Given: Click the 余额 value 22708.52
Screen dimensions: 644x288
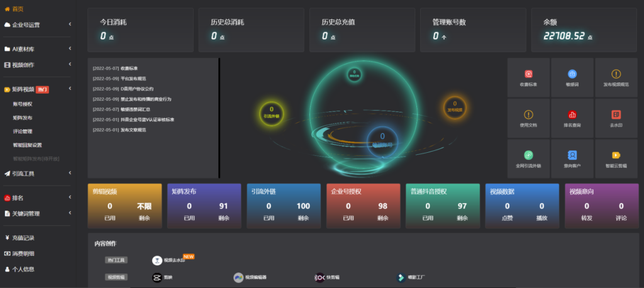Looking at the screenshot, I should click(x=564, y=36).
